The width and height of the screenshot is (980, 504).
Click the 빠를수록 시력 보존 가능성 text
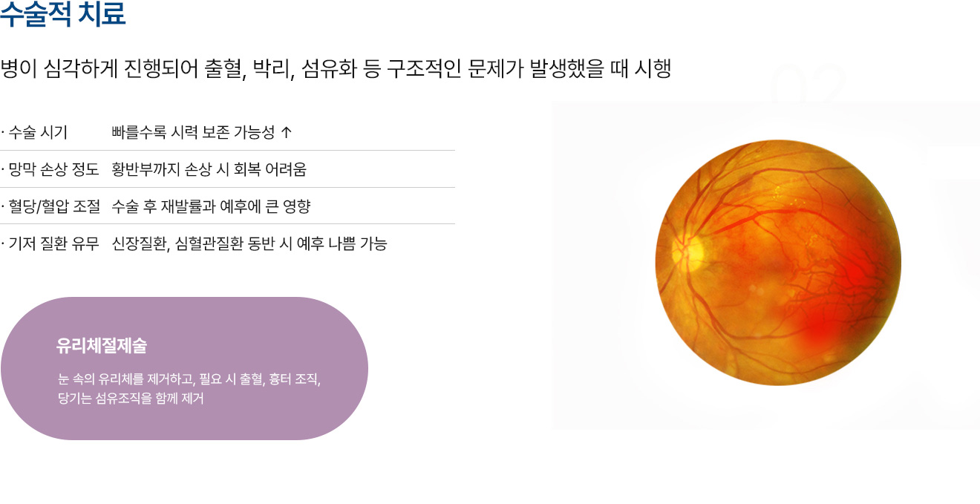click(193, 133)
